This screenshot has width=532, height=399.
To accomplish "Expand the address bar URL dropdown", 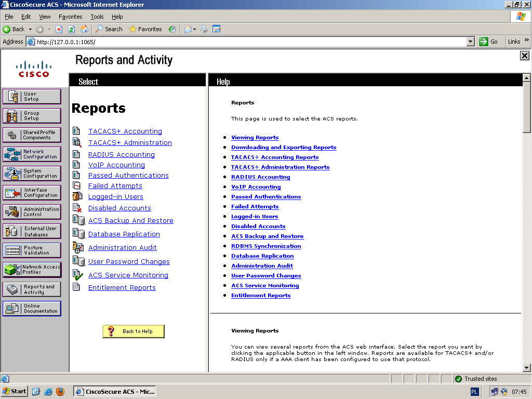I will (x=470, y=42).
